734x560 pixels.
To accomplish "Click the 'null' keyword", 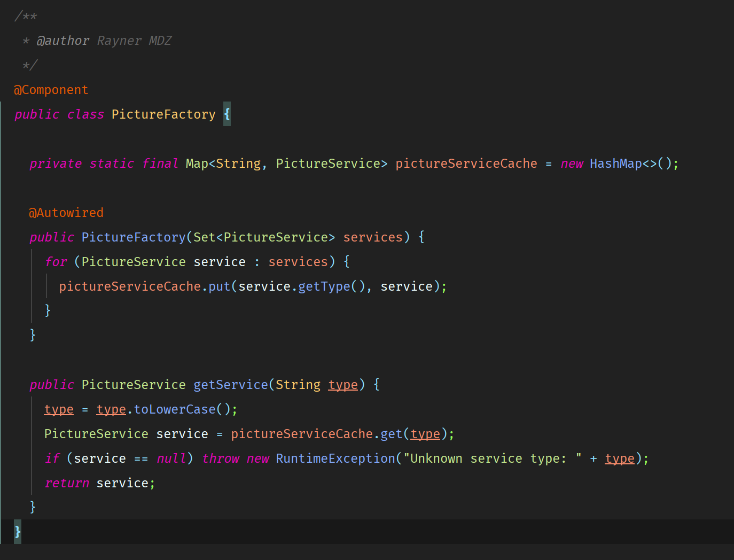I will [x=171, y=458].
